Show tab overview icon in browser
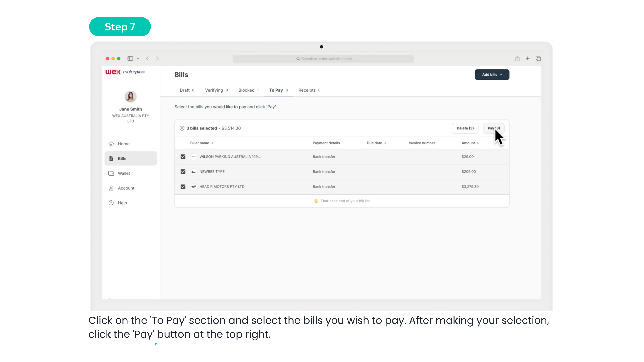This screenshot has height=362, width=644. (x=538, y=59)
